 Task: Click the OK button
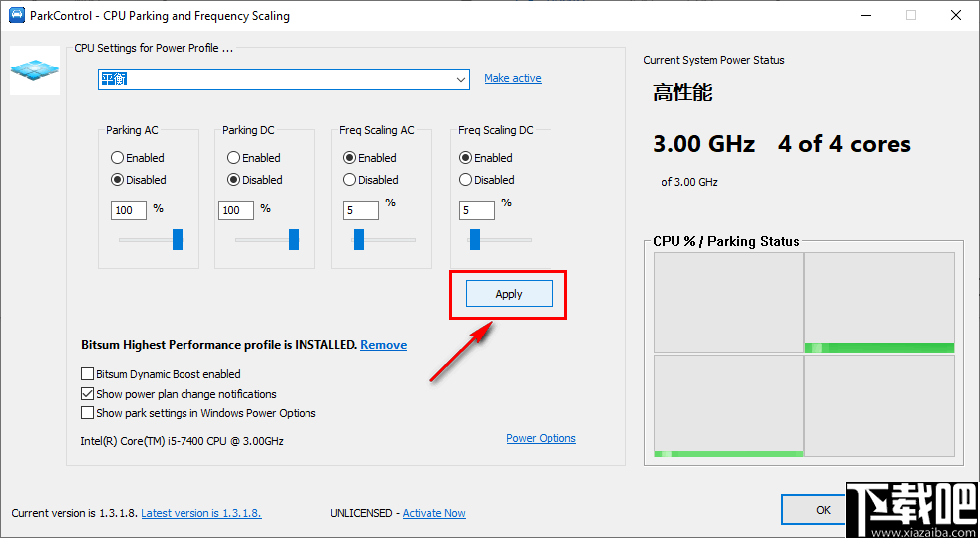click(x=823, y=510)
